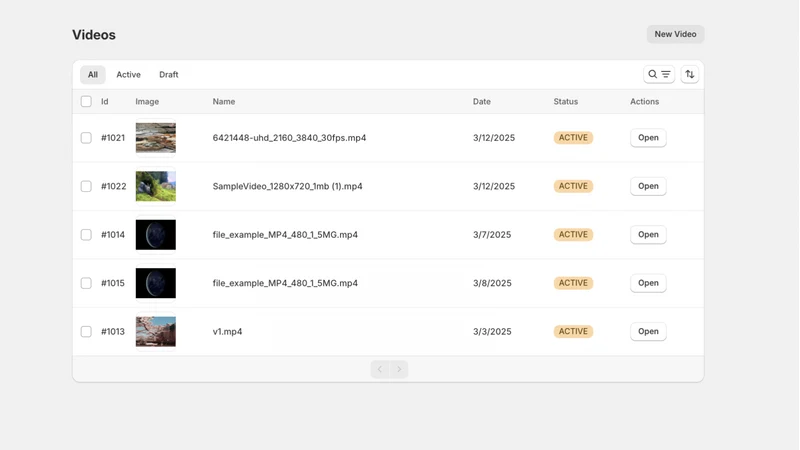Viewport: 800px width, 450px height.
Task: Open video #1015
Action: [648, 283]
